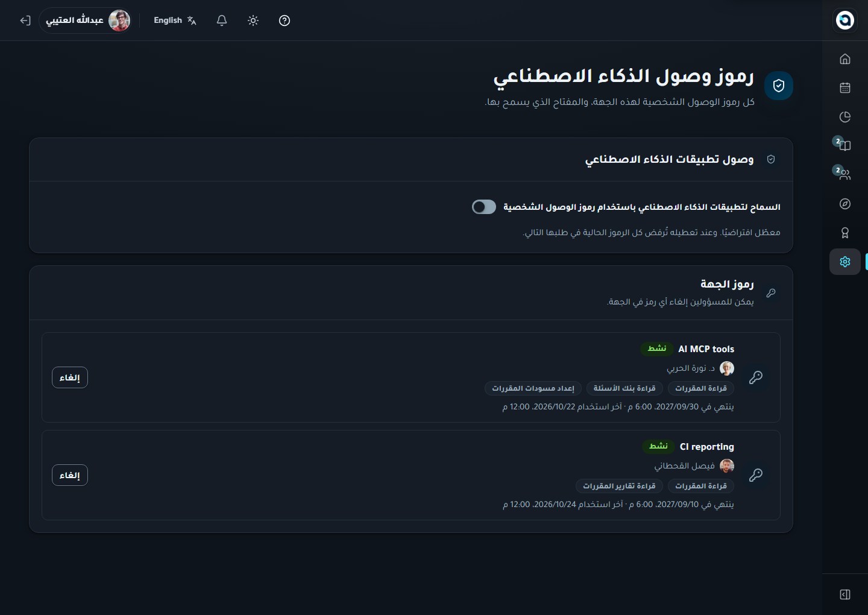Open notifications bell icon
This screenshot has height=615, width=868.
[222, 20]
